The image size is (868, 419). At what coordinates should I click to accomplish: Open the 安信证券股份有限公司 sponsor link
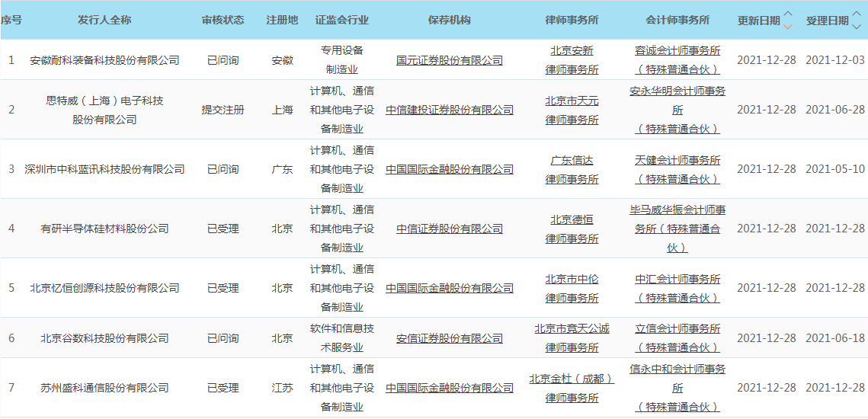pos(450,338)
